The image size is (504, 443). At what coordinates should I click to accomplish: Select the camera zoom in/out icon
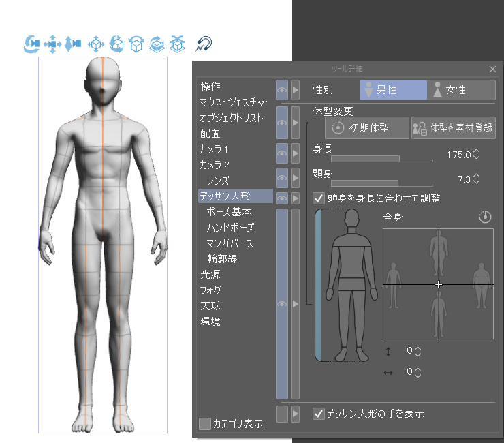73,44
